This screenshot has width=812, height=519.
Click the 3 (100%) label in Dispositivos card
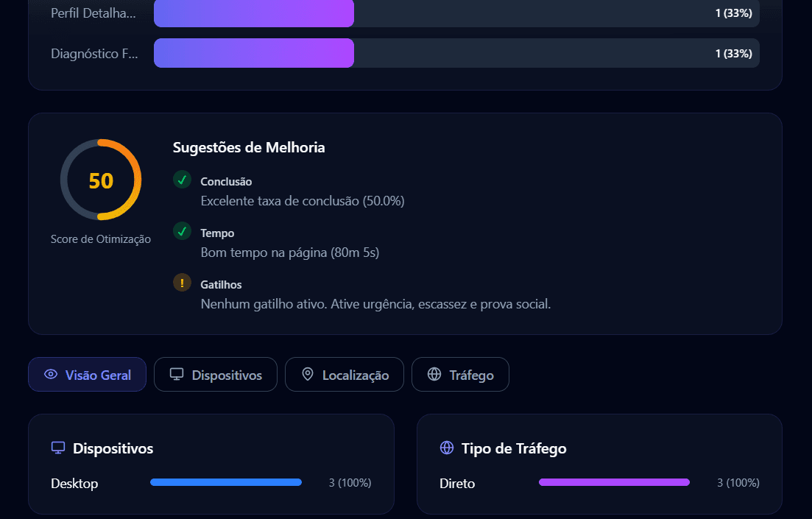[350, 482]
